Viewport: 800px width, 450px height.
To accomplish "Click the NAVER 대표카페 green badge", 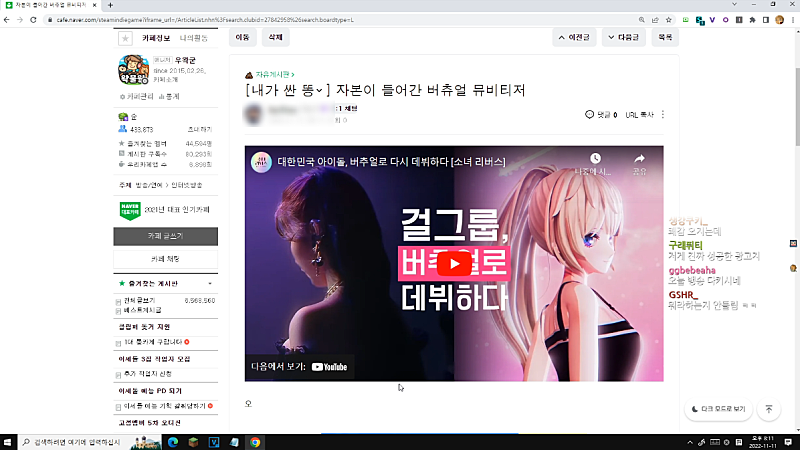I will 130,210.
